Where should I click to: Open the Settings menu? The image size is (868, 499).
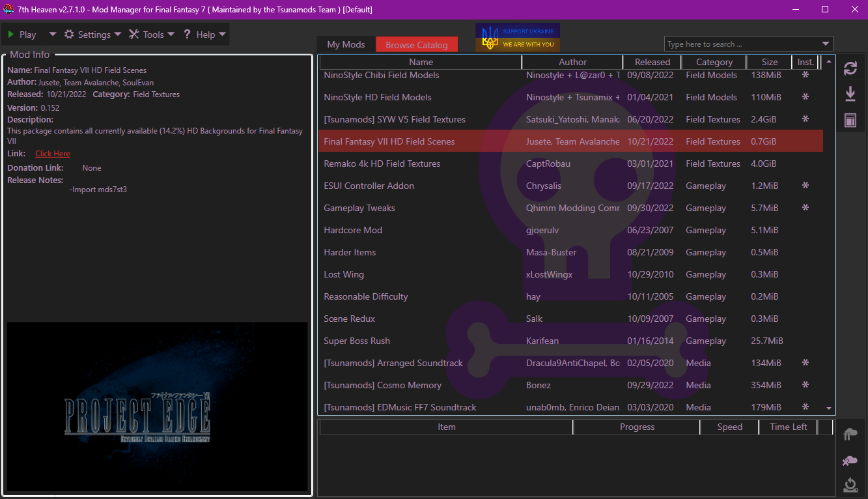[x=92, y=35]
